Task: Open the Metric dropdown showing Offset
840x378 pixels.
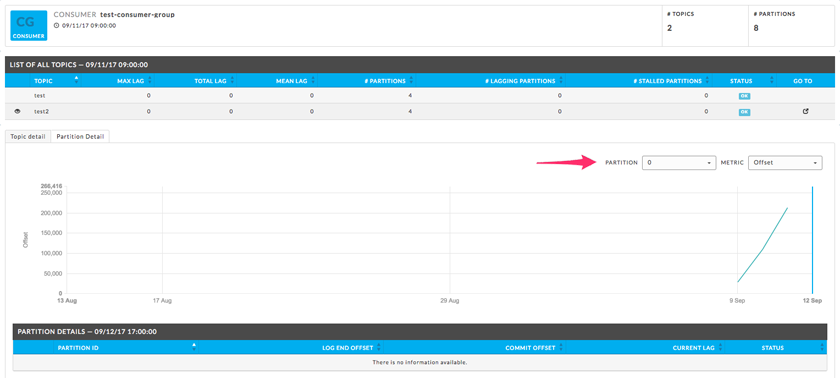Action: pos(785,162)
